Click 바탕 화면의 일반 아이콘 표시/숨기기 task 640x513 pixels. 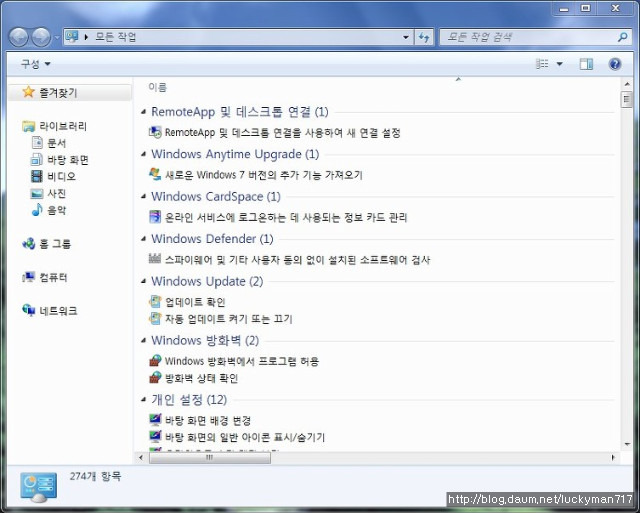[245, 437]
